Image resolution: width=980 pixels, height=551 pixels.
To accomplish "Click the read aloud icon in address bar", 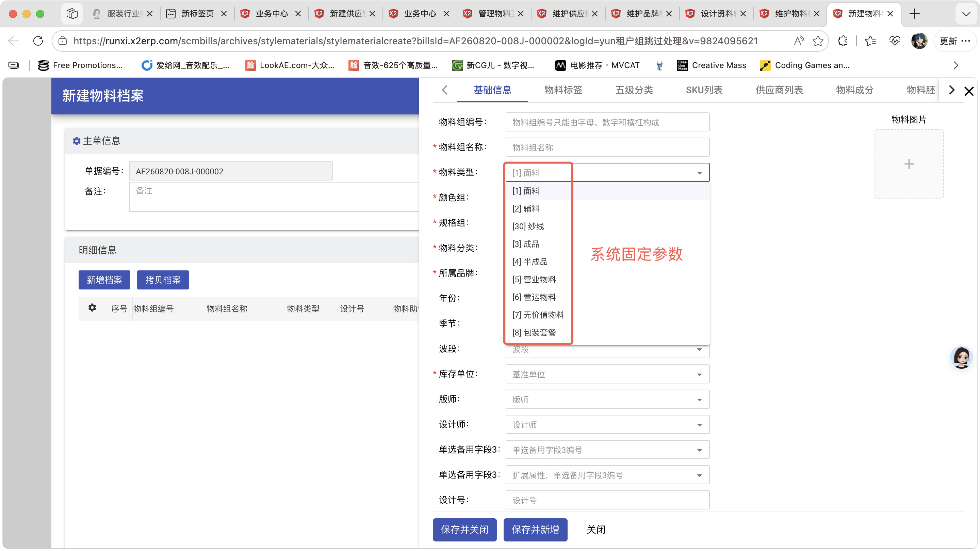I will tap(799, 41).
